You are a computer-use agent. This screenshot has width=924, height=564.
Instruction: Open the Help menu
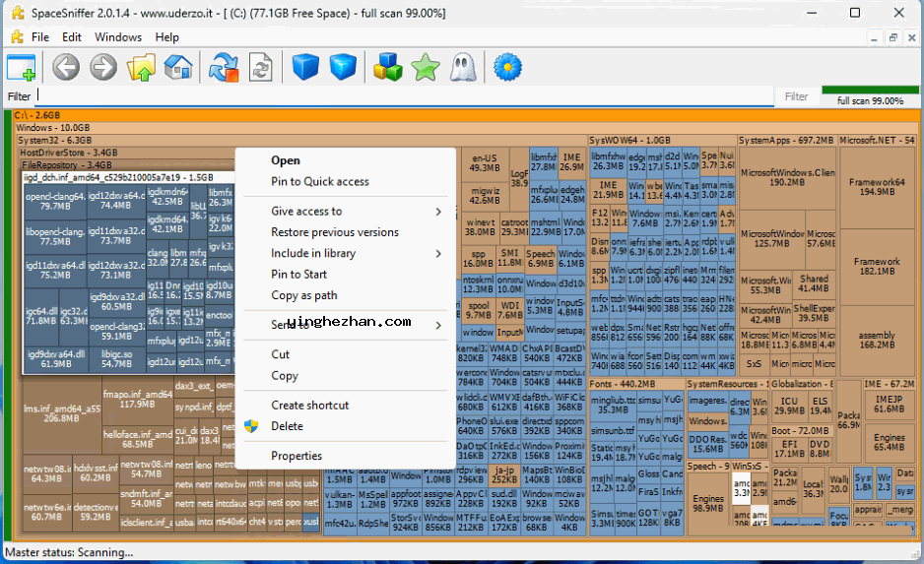pos(166,36)
